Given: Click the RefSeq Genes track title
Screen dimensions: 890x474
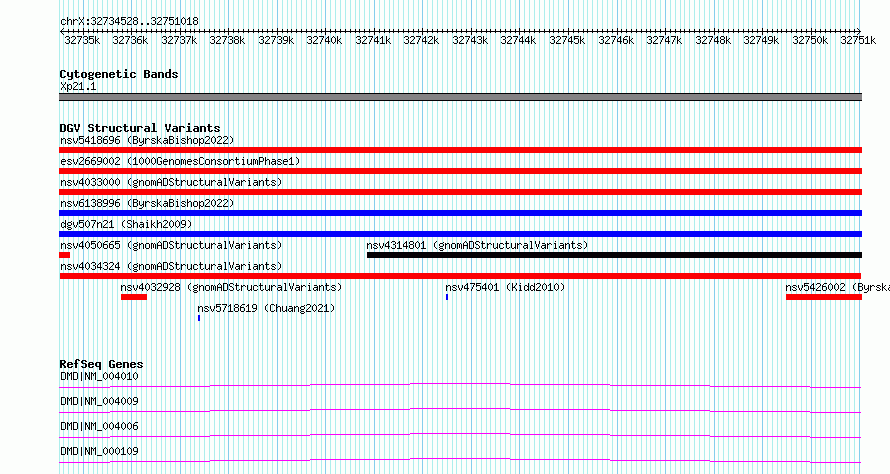Looking at the screenshot, I should [x=101, y=364].
